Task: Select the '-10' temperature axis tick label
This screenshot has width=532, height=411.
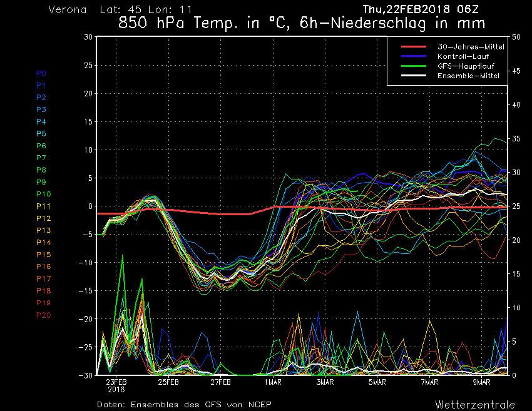Action: 85,263
